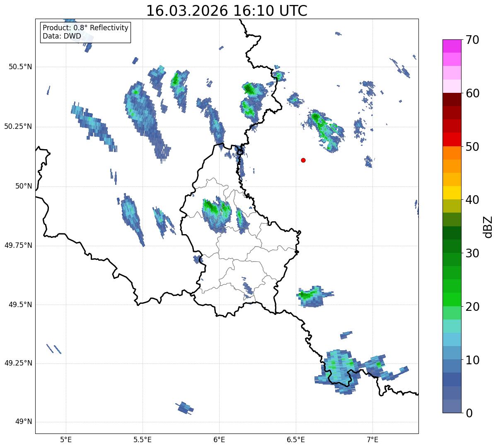The height and width of the screenshot is (448, 498).
Task: Click the colorbar tick label 70
Action: [x=472, y=40]
